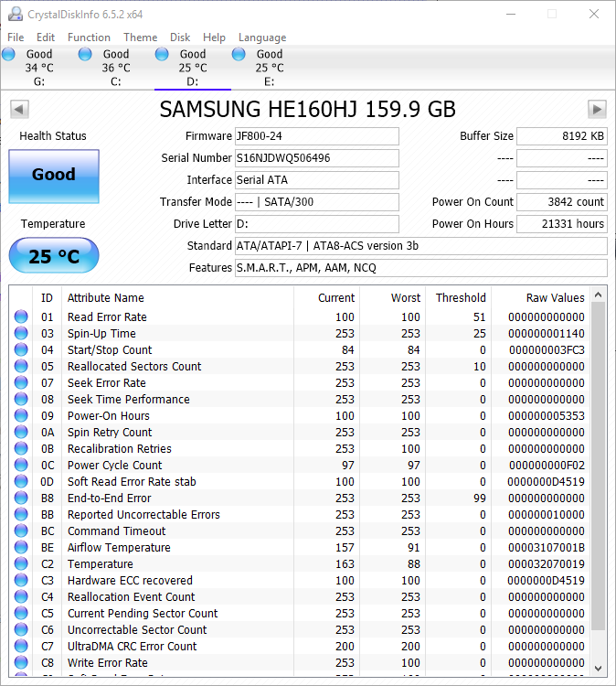Click status orb for Current Pending Sector Count
Viewport: 616px width, 686px height.
(x=21, y=613)
